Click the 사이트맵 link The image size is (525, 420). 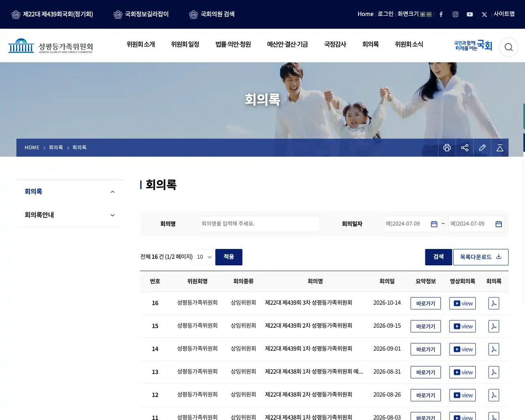[504, 14]
